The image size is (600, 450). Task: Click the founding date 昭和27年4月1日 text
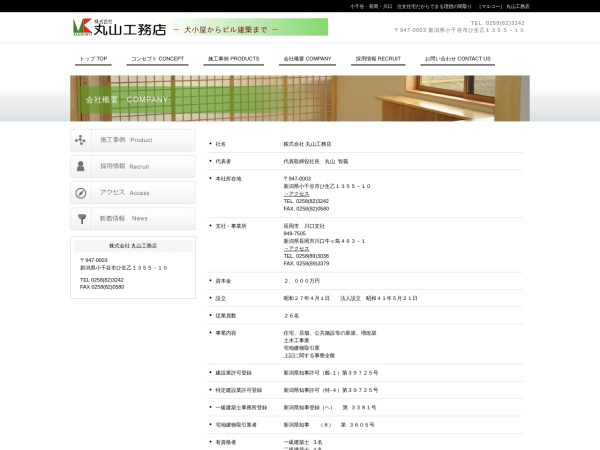(x=307, y=298)
